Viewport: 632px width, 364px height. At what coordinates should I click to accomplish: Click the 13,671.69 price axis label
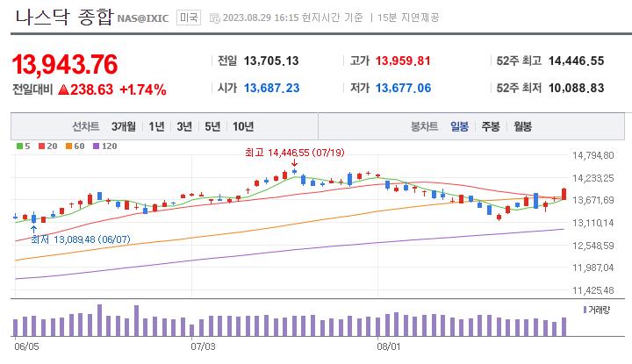(592, 200)
